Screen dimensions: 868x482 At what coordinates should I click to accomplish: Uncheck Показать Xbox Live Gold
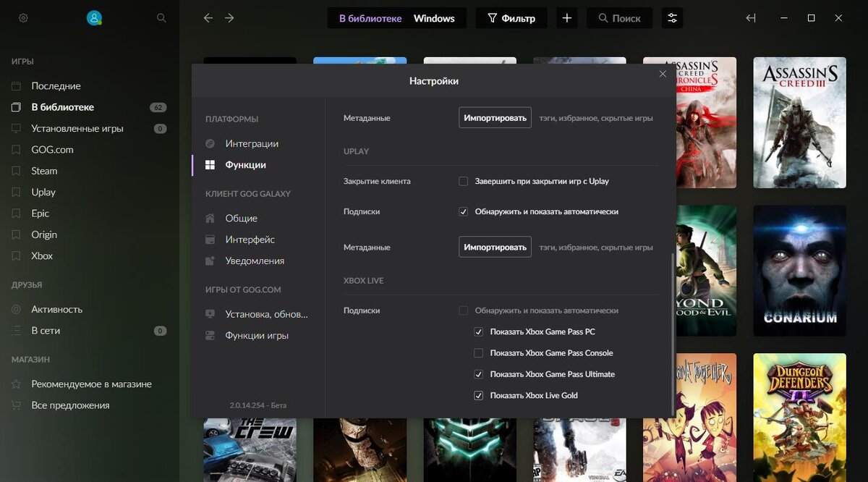(x=478, y=395)
